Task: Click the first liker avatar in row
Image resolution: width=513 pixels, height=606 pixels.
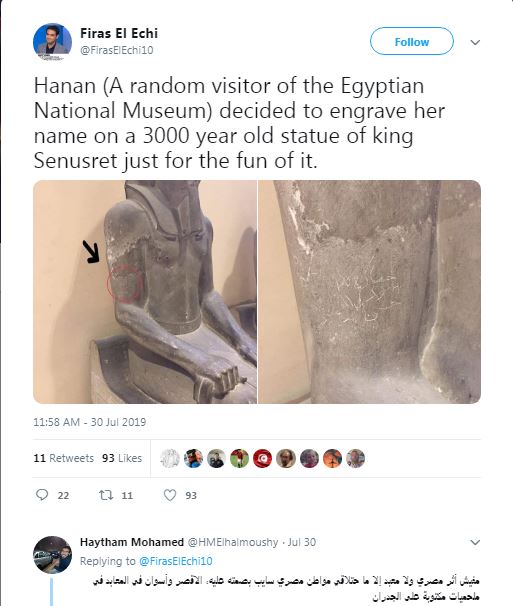Action: pyautogui.click(x=170, y=458)
